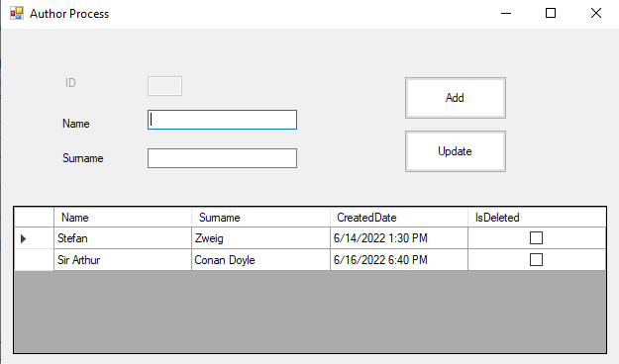Image resolution: width=619 pixels, height=364 pixels.
Task: Select the Stefan row via row header arrow
Action: 34,238
